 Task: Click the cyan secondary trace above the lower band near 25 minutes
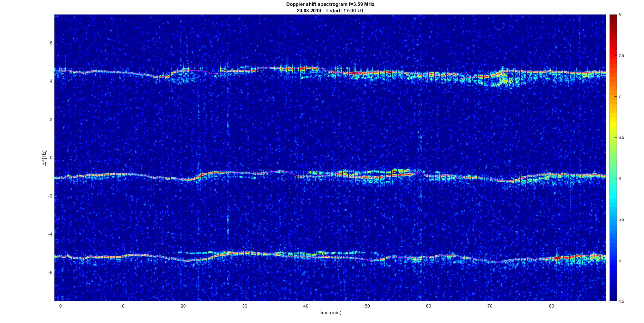[x=196, y=253]
